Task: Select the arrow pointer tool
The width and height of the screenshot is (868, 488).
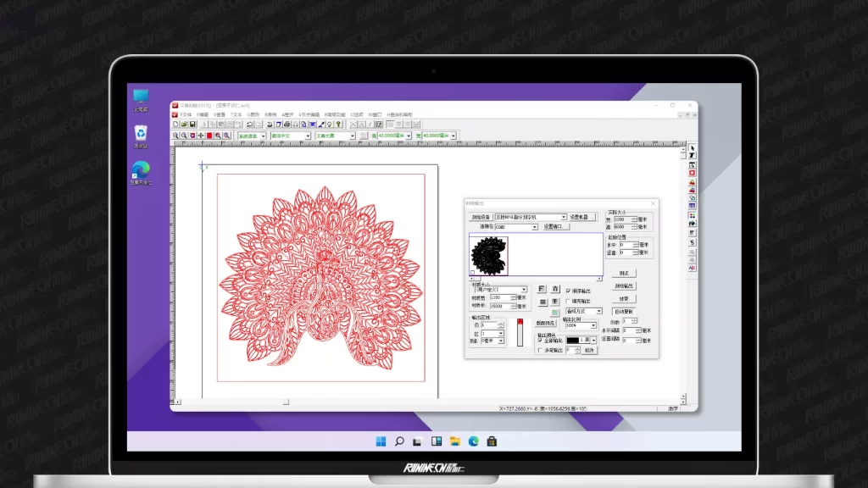Action: pos(692,149)
